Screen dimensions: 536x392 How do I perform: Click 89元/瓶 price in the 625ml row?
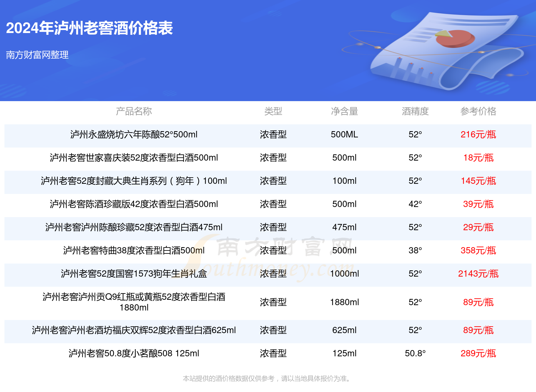(478, 330)
